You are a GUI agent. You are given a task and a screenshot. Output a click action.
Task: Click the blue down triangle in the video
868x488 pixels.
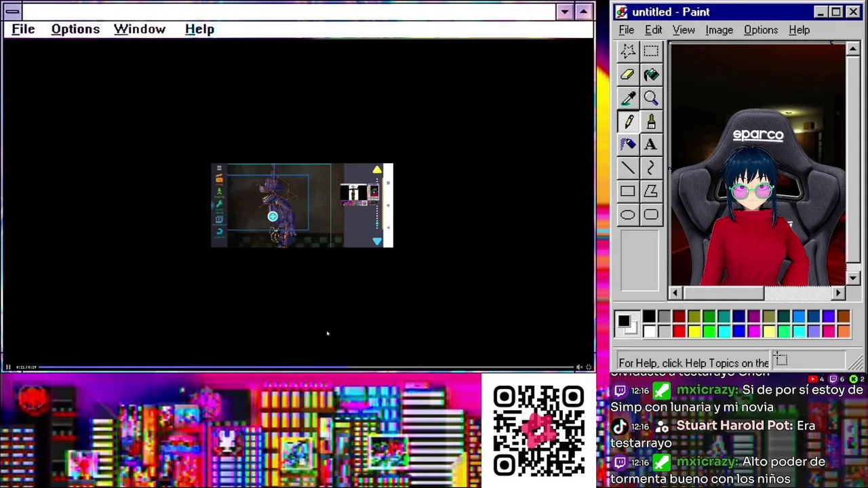[x=377, y=241]
